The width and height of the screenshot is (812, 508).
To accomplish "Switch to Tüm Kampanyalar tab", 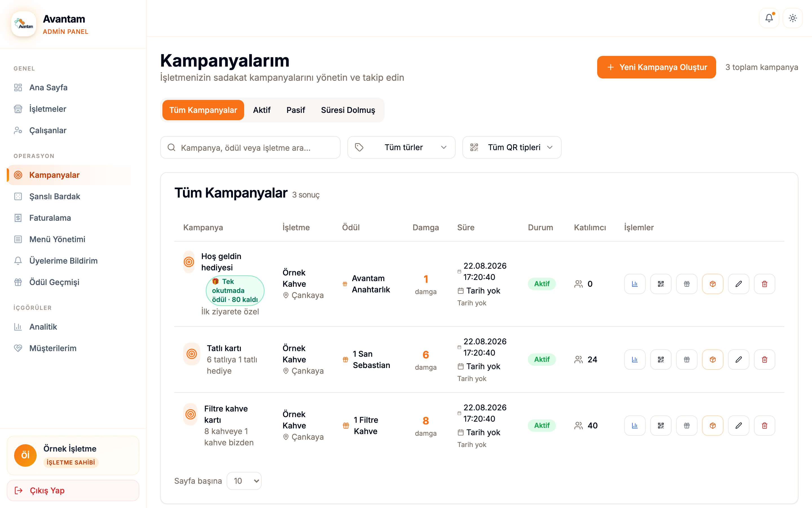I will (203, 110).
